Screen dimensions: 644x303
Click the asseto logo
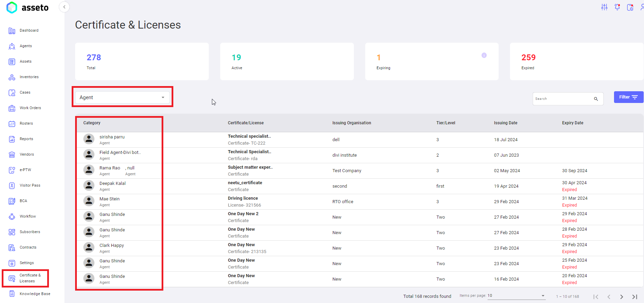(28, 8)
